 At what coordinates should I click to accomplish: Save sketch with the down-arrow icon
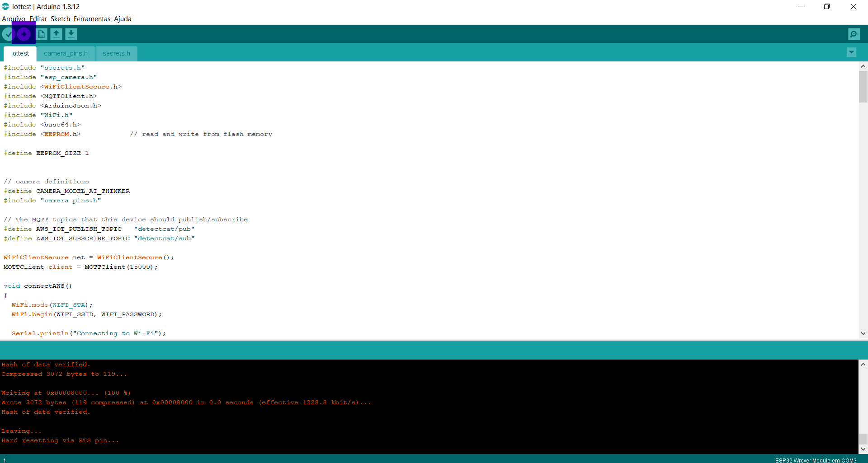71,34
